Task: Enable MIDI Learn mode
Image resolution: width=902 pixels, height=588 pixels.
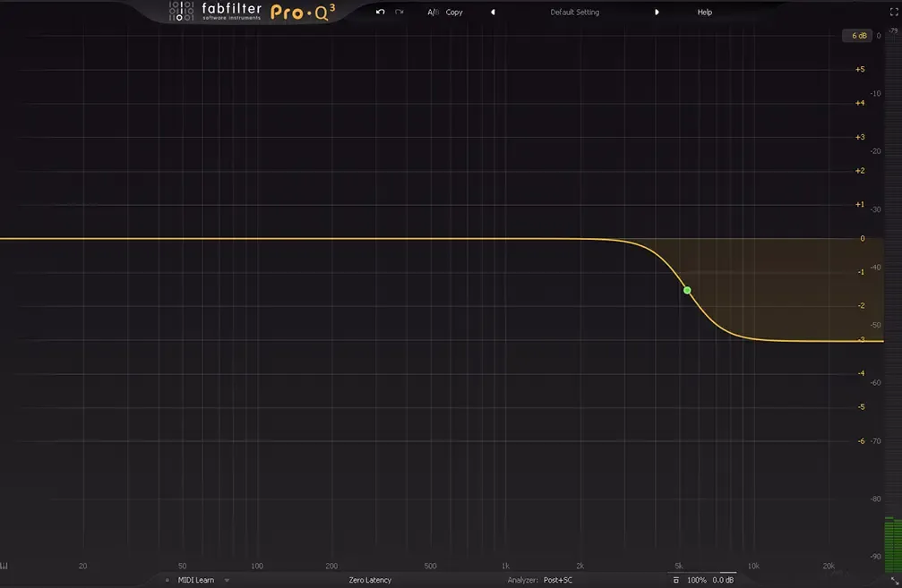Action: click(x=195, y=580)
